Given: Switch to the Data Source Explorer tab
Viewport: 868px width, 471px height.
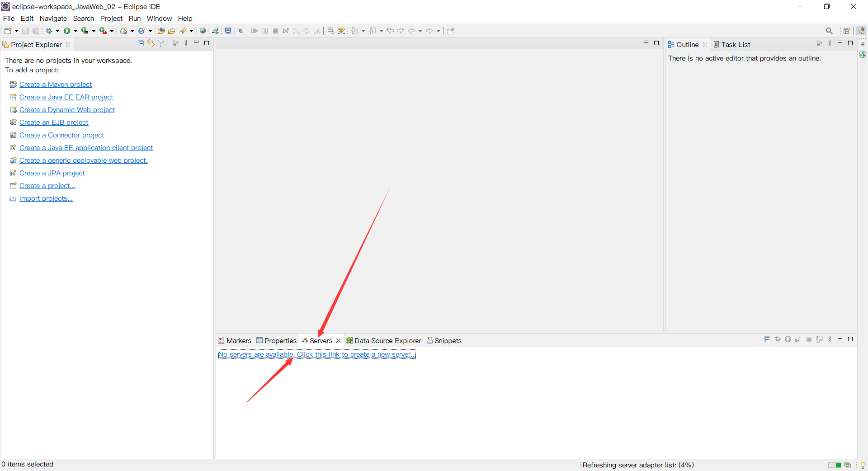Looking at the screenshot, I should pos(387,341).
